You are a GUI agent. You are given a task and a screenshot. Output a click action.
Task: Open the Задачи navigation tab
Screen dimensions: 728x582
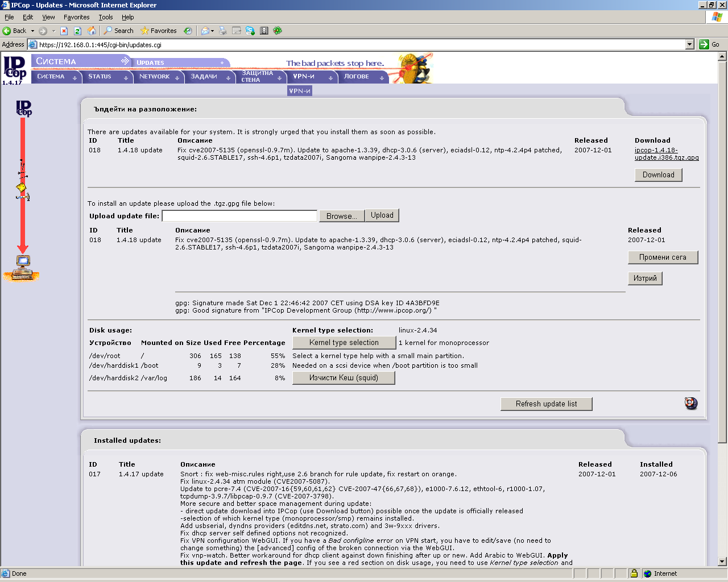(x=210, y=77)
